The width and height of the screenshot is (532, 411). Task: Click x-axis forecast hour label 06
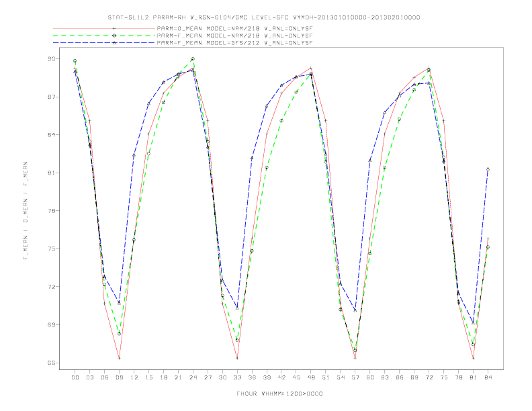coord(105,377)
